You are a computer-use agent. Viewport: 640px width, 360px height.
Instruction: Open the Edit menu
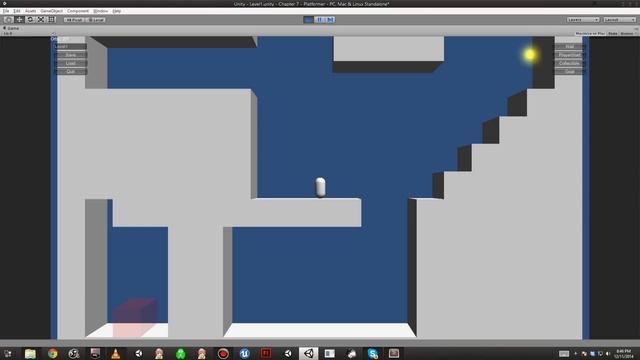[17, 11]
